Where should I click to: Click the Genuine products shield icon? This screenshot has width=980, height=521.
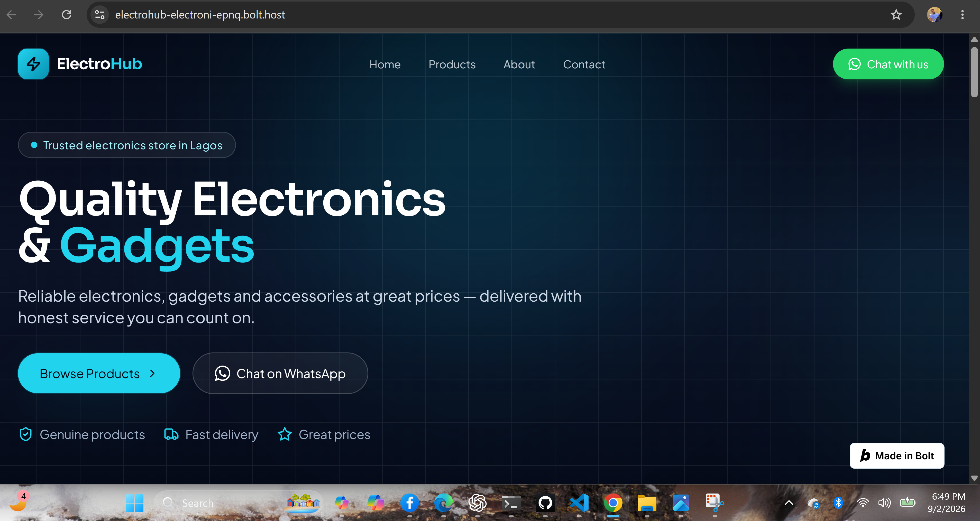25,434
